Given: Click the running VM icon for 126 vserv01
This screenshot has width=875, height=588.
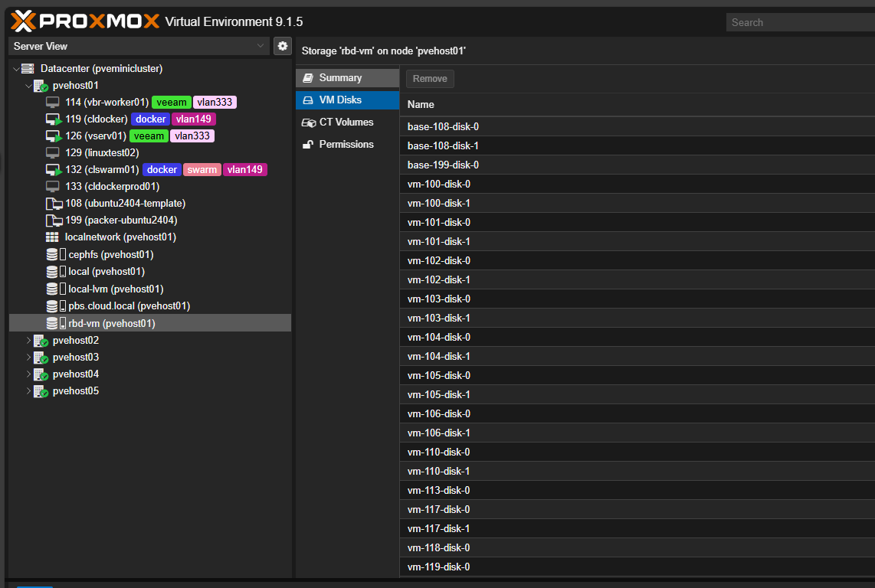Looking at the screenshot, I should pyautogui.click(x=54, y=136).
